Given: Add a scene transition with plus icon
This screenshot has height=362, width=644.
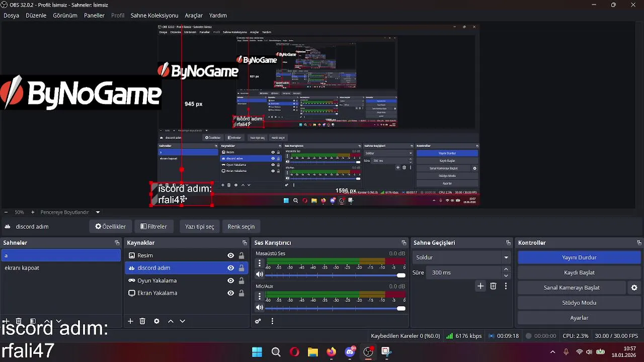Looking at the screenshot, I should (480, 286).
